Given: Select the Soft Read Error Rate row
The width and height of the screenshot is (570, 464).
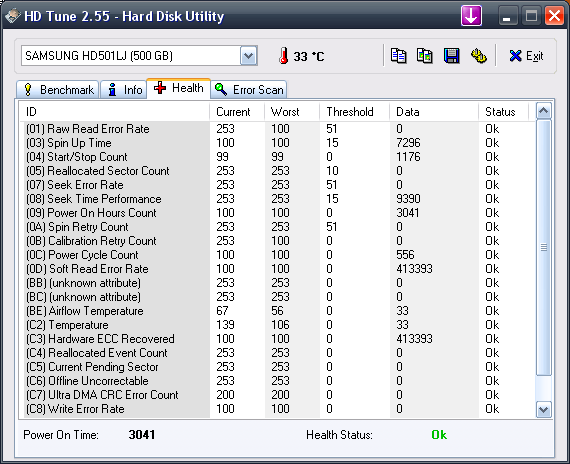Looking at the screenshot, I should (x=277, y=269).
